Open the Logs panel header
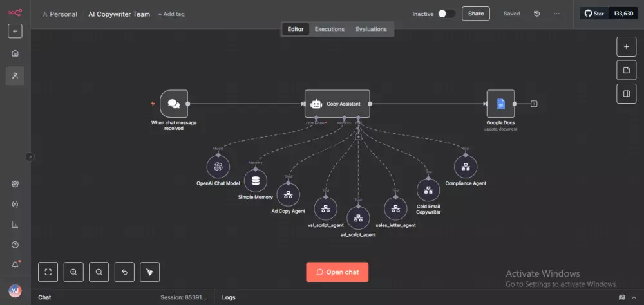This screenshot has width=644, height=305. pyautogui.click(x=229, y=297)
